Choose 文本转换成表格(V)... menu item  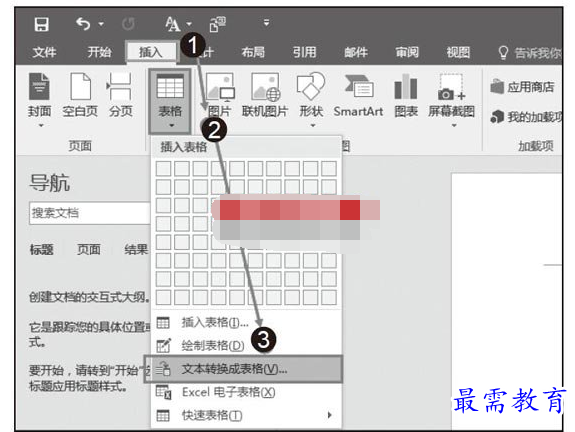point(243,369)
